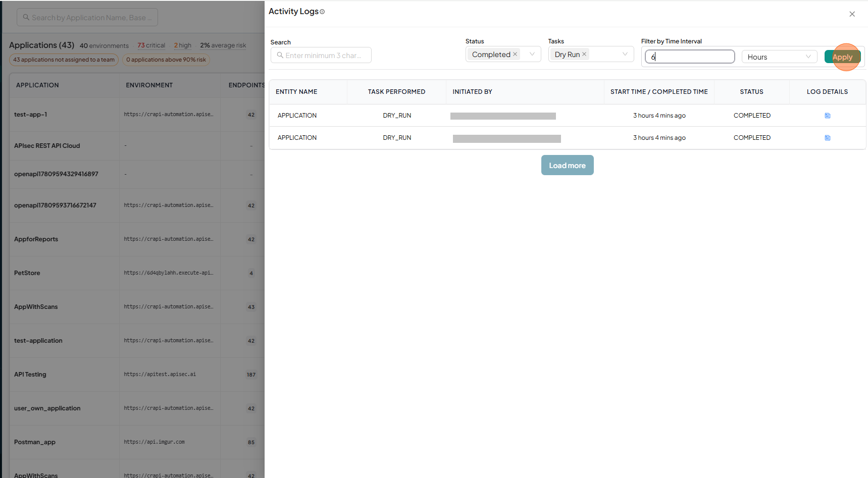Screen dimensions: 868x478
Task: Click 0 applications above 90% risk chip
Action: 166,60
